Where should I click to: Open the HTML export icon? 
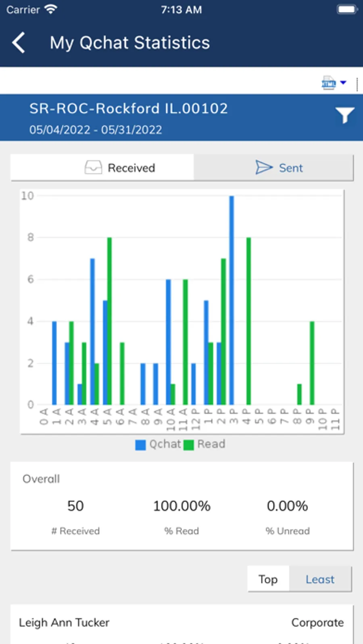coord(328,83)
